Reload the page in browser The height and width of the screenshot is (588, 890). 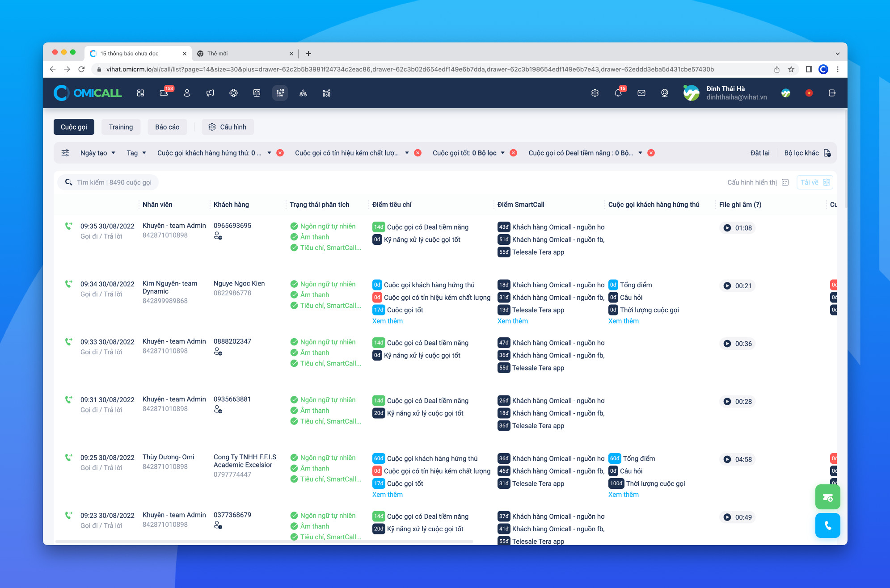[x=81, y=69]
